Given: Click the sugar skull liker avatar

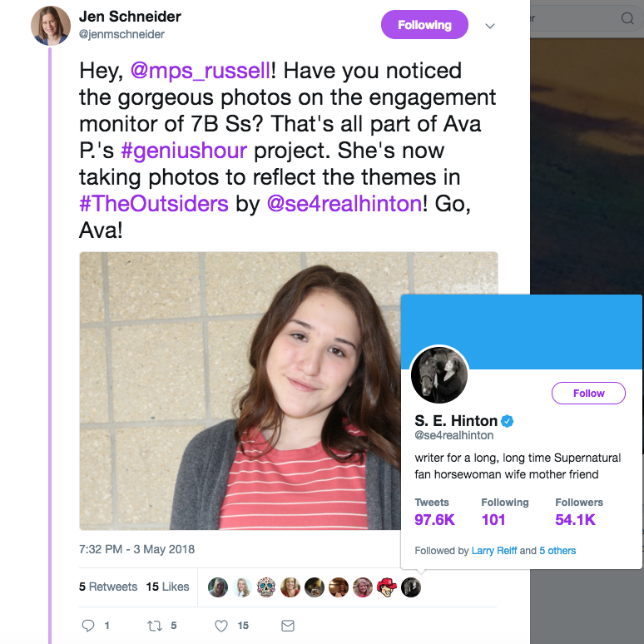Looking at the screenshot, I should (x=265, y=587).
